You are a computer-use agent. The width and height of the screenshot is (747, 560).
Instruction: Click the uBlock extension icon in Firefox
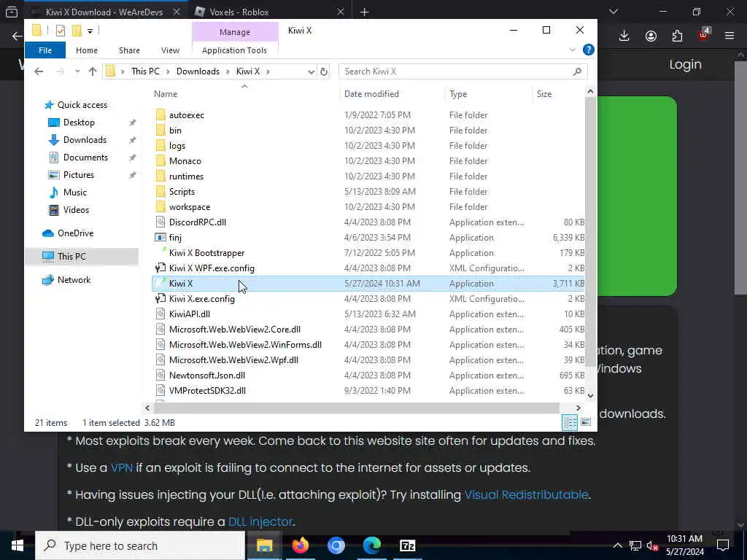[x=703, y=35]
